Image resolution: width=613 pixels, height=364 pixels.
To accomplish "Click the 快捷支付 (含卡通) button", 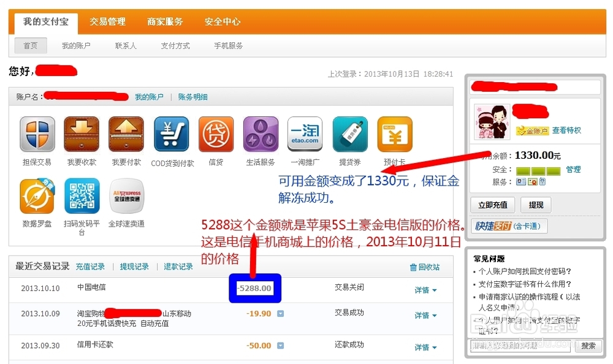I will (509, 226).
